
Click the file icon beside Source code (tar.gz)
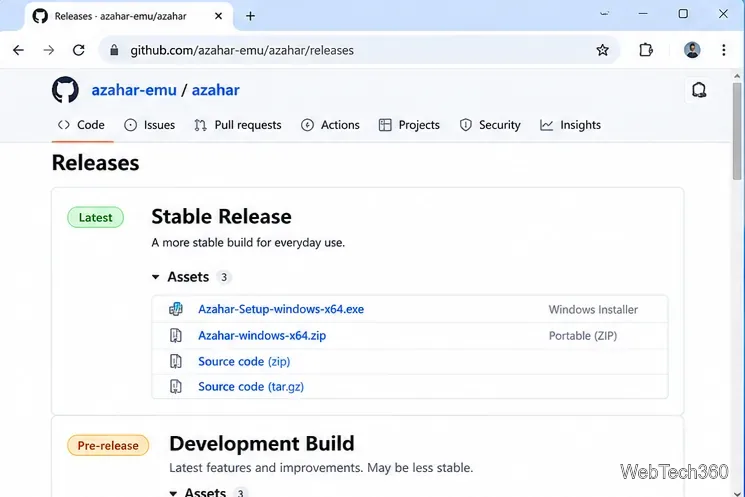click(176, 386)
